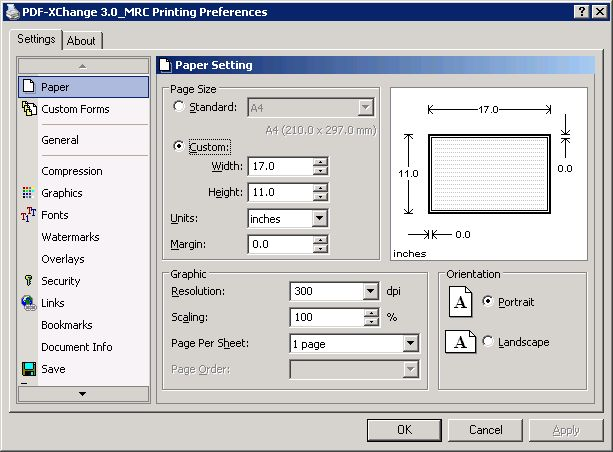Click the Margin input field
This screenshot has height=452, width=613.
[281, 244]
